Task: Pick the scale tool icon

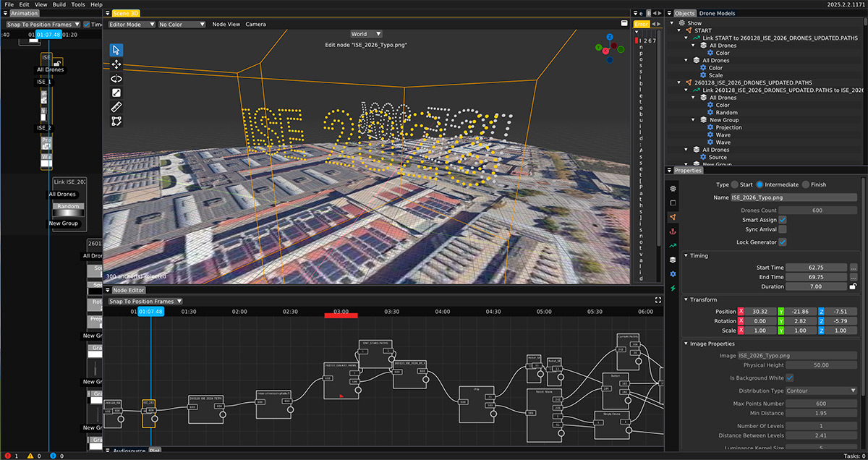Action: click(116, 93)
